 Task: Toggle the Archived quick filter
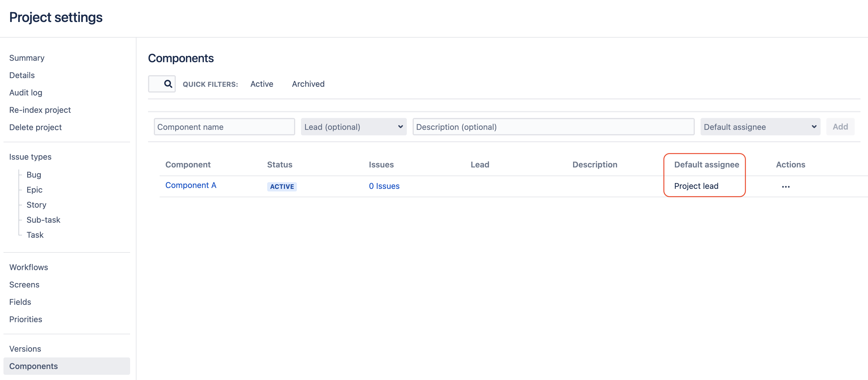[x=308, y=84]
